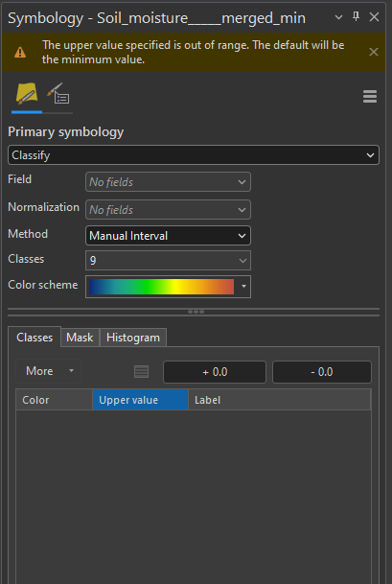Click the advanced table options grid icon
This screenshot has height=584, width=392.
coord(141,372)
